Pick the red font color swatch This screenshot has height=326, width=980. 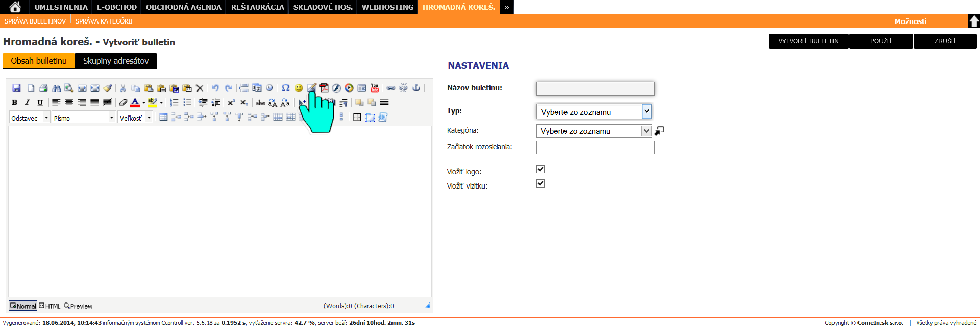point(135,103)
